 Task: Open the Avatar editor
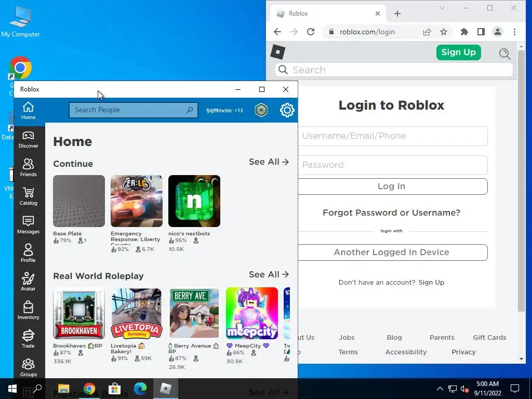28,282
